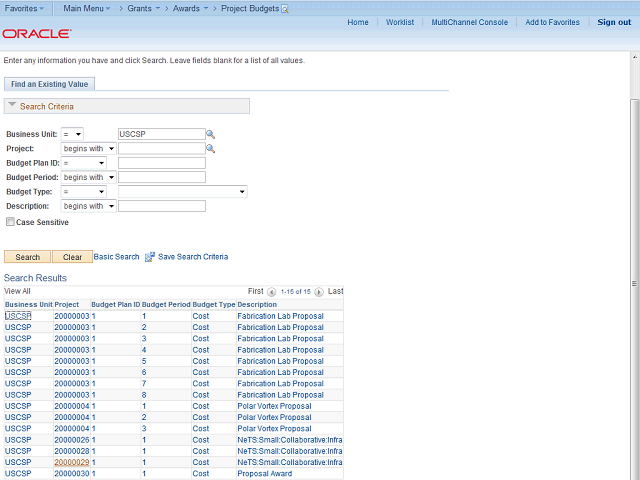Open Budget Plan ID operator dropdown
Screen dimensions: 640x480
click(x=84, y=163)
